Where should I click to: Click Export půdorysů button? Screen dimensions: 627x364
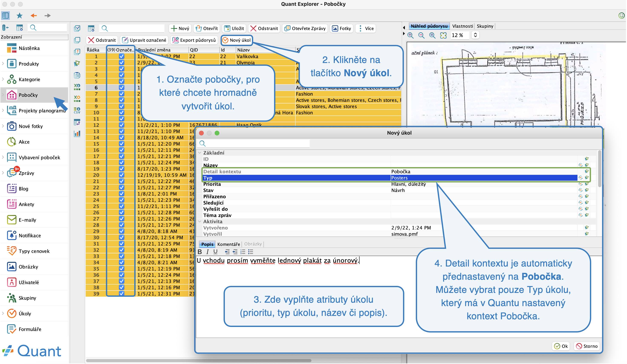coord(194,40)
